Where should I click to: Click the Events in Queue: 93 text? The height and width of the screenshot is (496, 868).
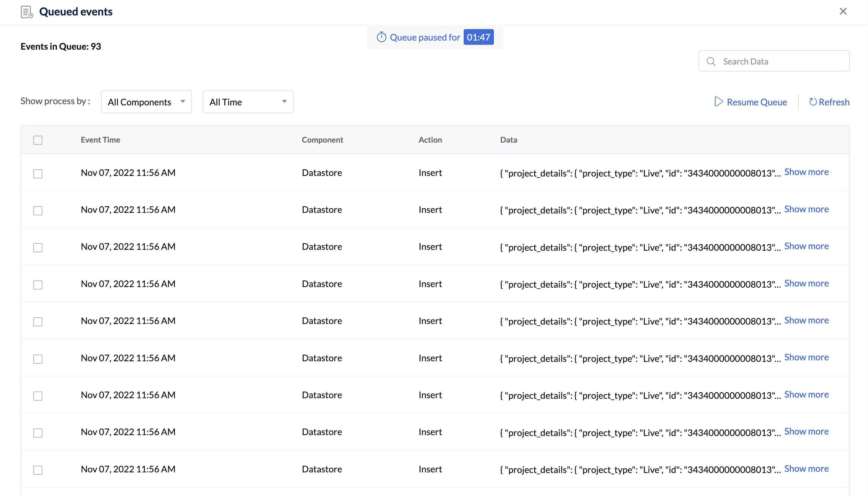pyautogui.click(x=61, y=46)
